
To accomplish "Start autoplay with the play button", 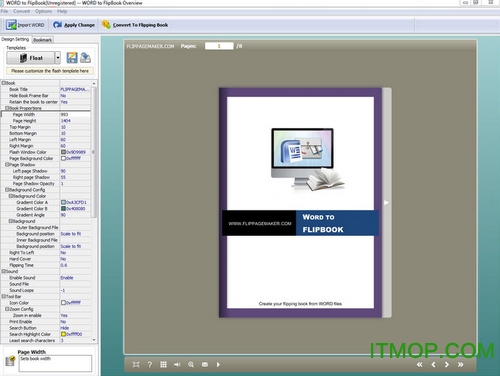I will coord(218,364).
